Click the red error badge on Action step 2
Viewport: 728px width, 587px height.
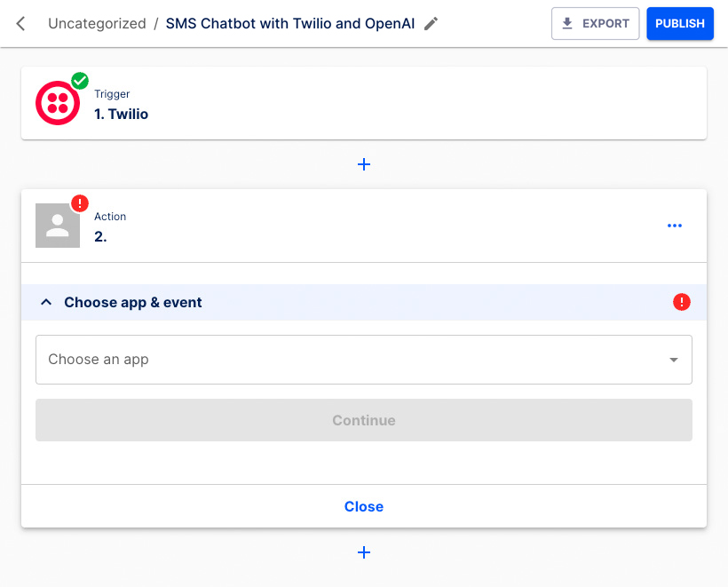[x=79, y=203]
